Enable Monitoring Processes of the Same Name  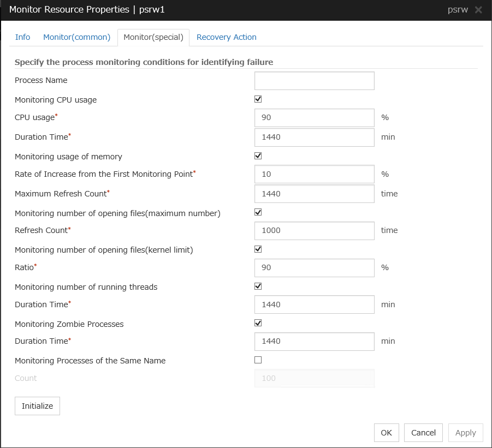click(258, 360)
